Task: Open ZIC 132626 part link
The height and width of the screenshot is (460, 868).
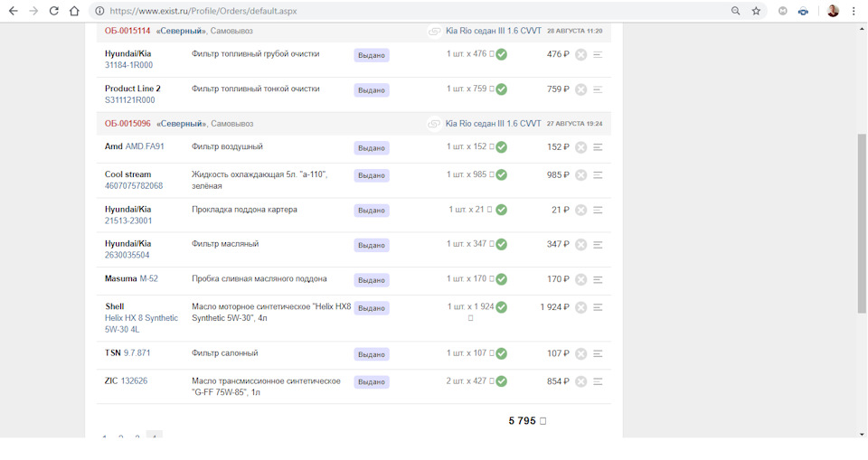Action: (x=134, y=380)
